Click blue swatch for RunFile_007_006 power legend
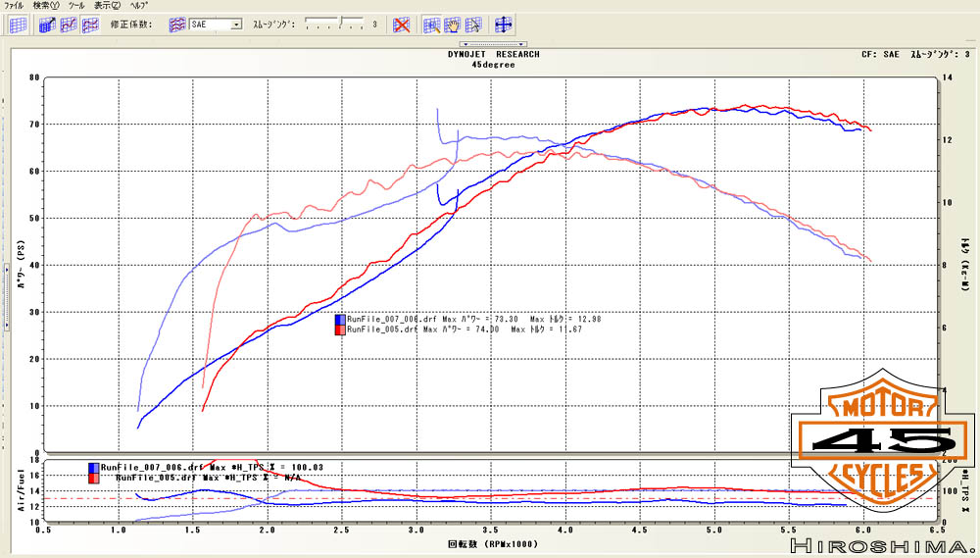 point(339,320)
